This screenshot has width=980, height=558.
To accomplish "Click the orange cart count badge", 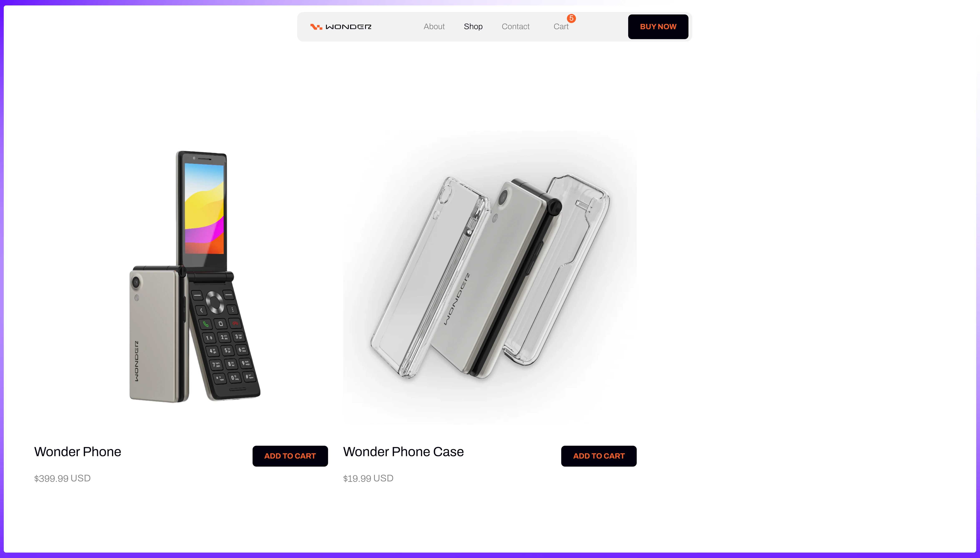I will (x=571, y=18).
